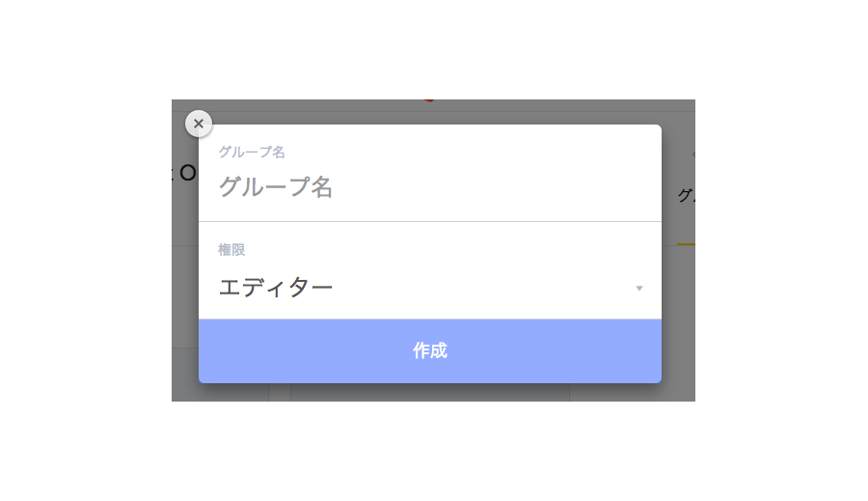
Task: Select the yellow tab underline on the right edge
Action: (x=686, y=244)
